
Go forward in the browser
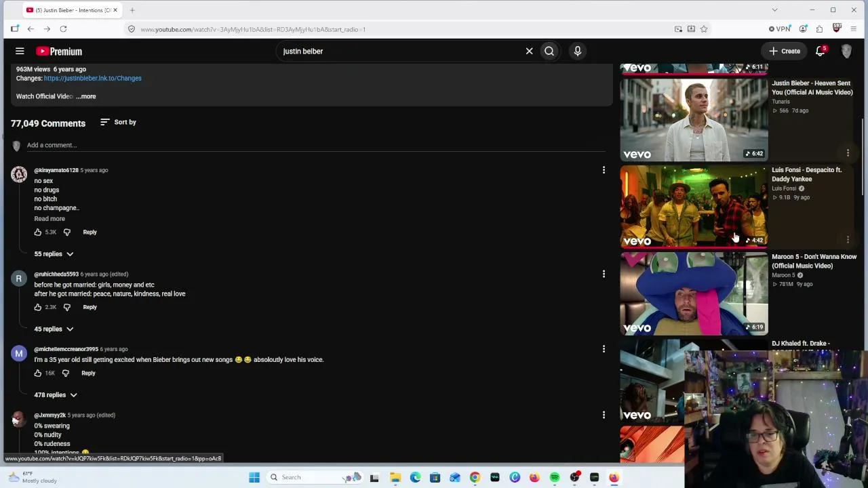(47, 29)
